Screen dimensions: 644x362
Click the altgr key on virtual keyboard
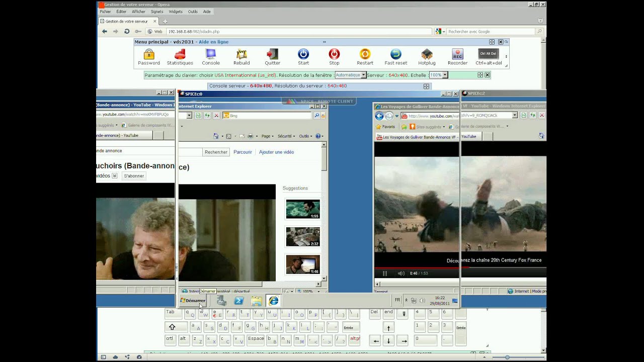point(355,340)
